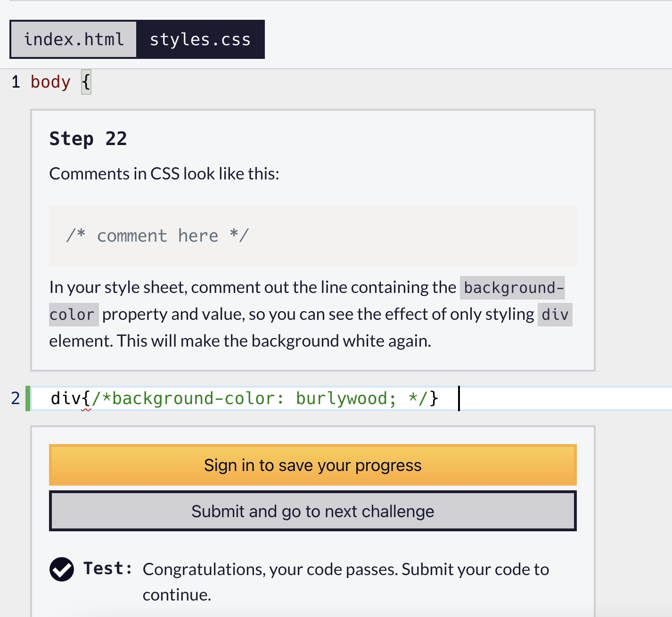The height and width of the screenshot is (617, 672).
Task: Open the index.html tab
Action: pos(74,39)
